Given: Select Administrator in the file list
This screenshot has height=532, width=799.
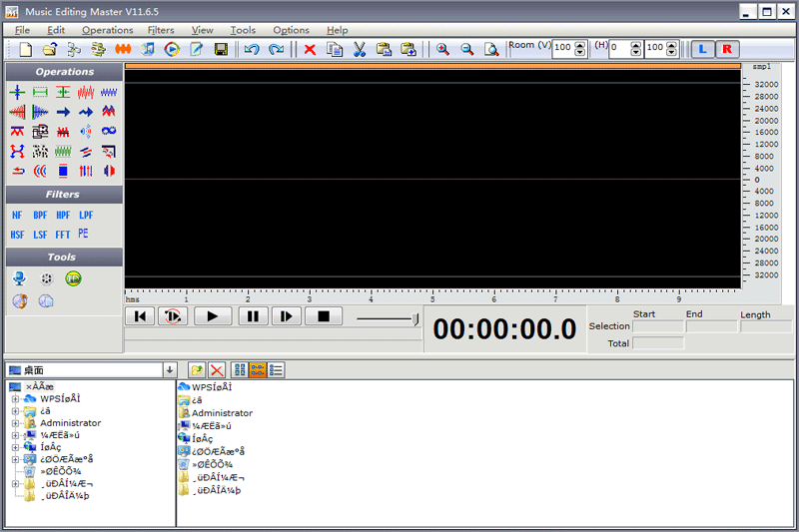Looking at the screenshot, I should pos(216,413).
